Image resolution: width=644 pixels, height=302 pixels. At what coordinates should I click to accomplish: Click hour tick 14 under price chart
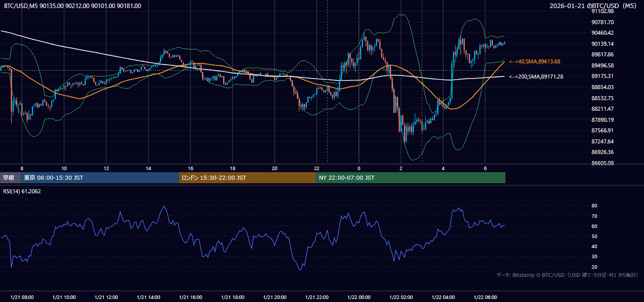coord(148,168)
